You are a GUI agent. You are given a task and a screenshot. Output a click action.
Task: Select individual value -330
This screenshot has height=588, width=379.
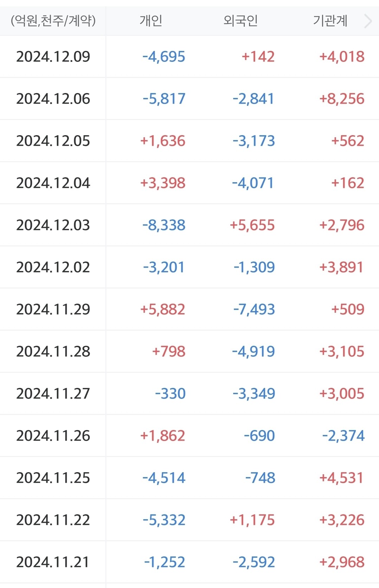click(170, 394)
